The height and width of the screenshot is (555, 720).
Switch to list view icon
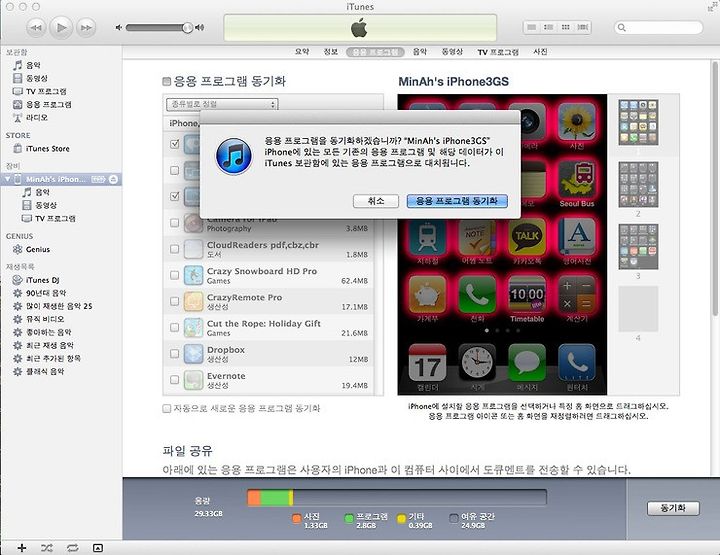(x=532, y=28)
